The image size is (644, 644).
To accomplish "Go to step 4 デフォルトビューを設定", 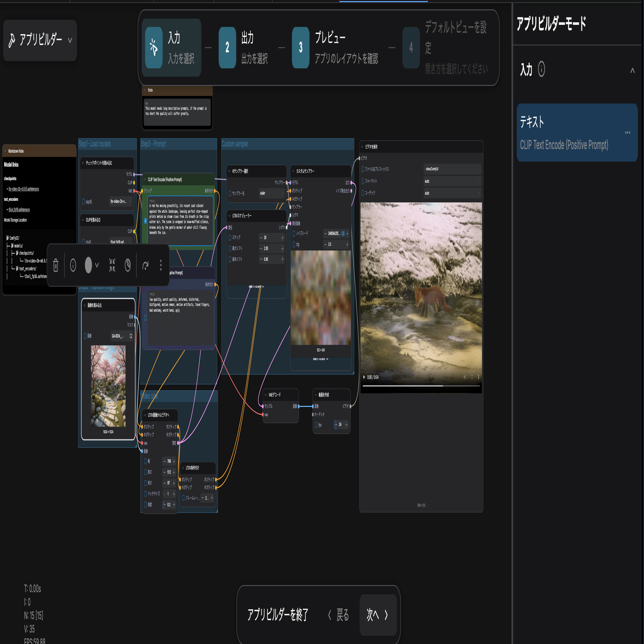I will [446, 48].
